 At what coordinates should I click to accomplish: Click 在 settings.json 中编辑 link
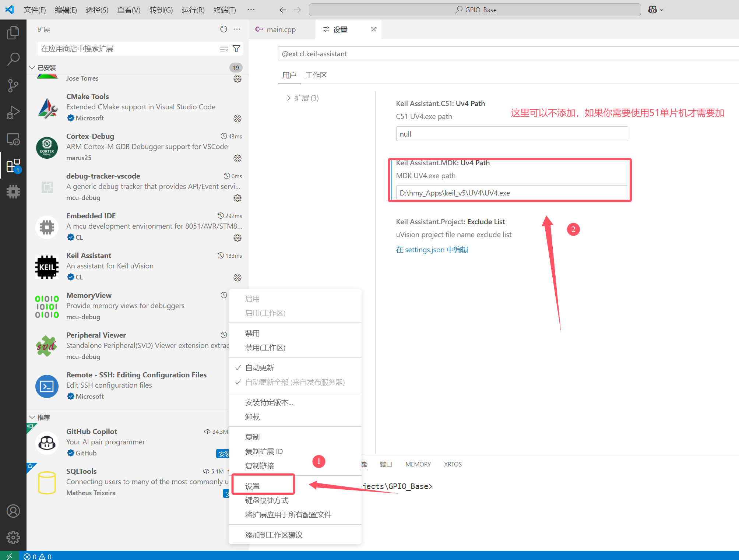[432, 250]
